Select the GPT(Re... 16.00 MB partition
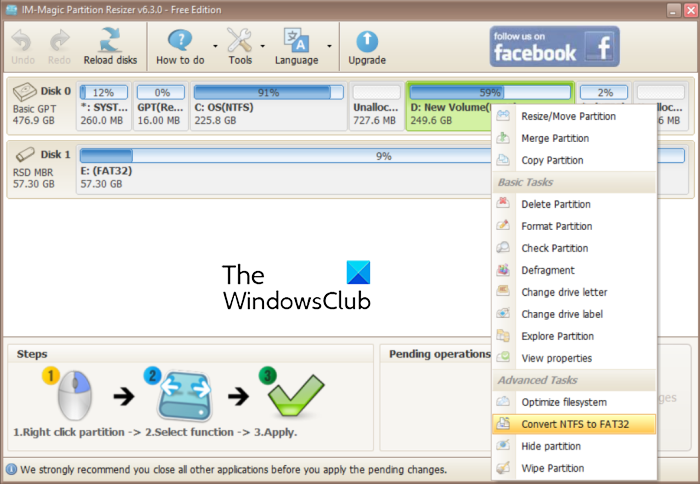Screen dimensions: 700x484 (x=161, y=106)
